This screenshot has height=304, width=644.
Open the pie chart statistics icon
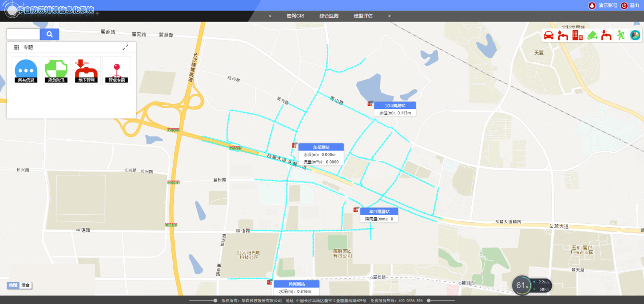point(635,36)
